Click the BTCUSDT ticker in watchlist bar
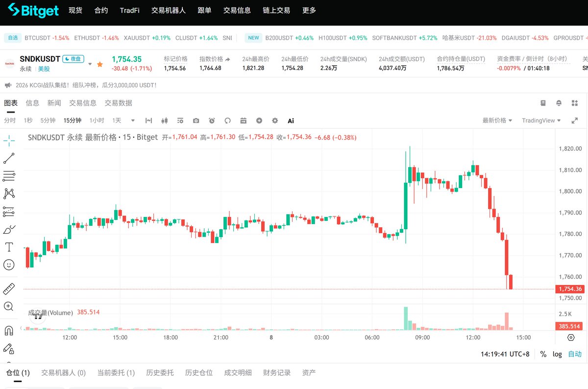 point(47,38)
